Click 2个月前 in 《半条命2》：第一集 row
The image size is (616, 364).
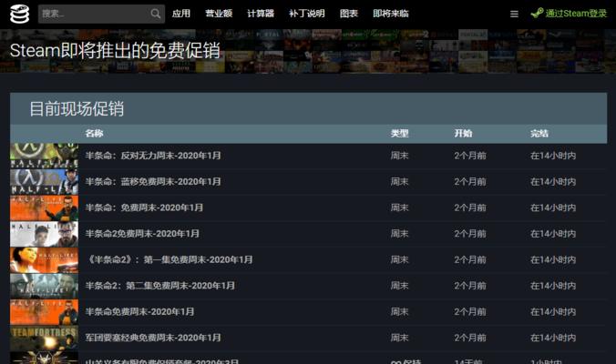coord(470,259)
